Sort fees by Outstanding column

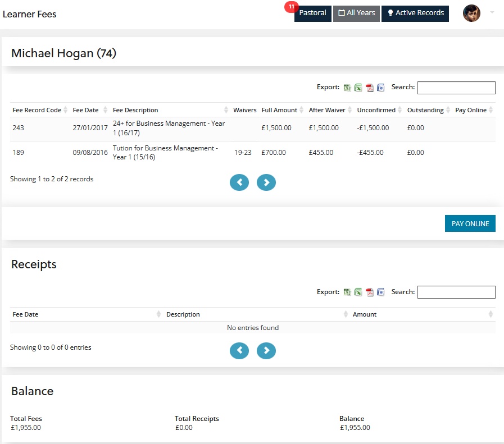pyautogui.click(x=427, y=110)
